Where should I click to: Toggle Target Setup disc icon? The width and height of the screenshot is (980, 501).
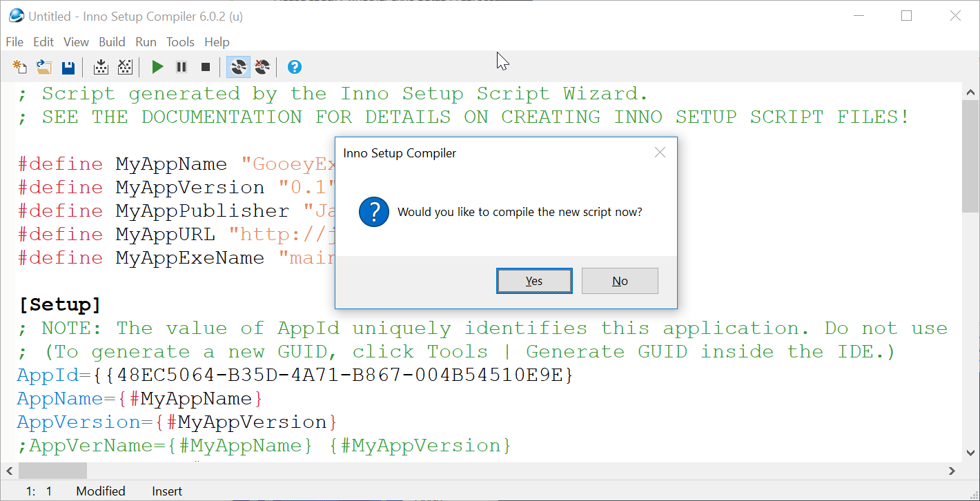(238, 67)
